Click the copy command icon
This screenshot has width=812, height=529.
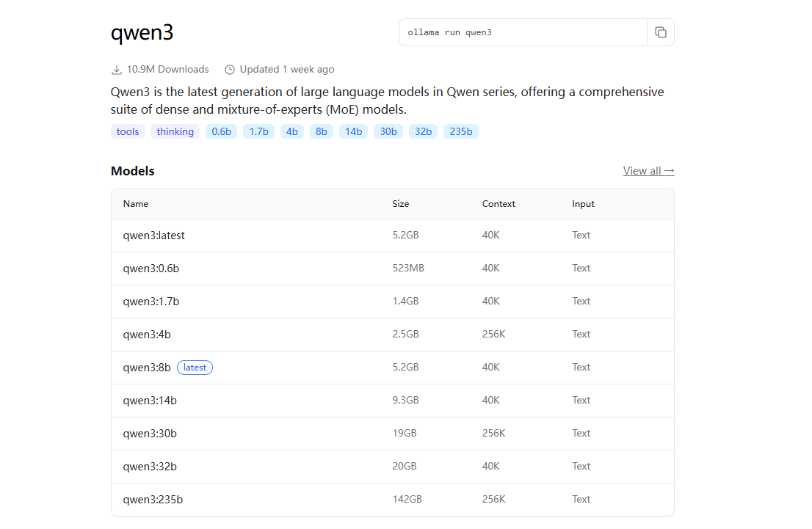(660, 32)
